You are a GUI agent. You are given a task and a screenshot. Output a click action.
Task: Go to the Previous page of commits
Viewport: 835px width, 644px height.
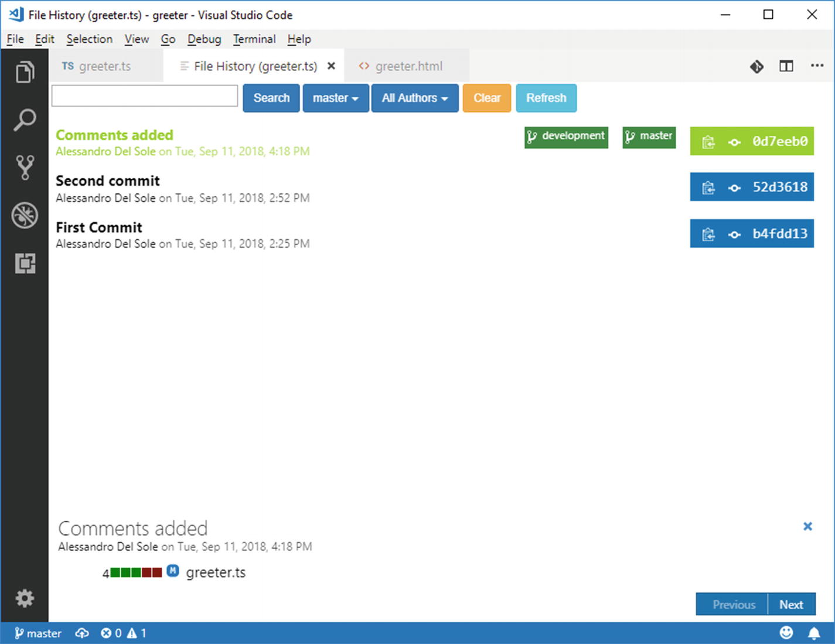(x=732, y=604)
